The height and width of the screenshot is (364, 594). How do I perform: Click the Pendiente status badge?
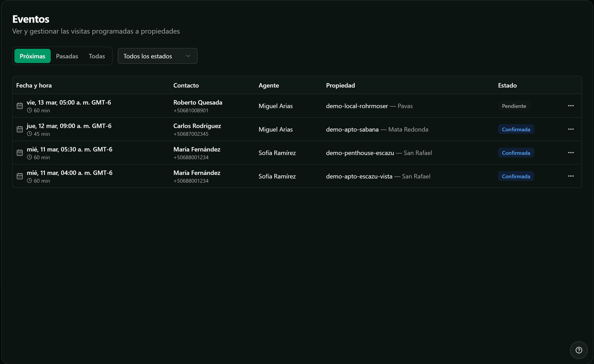coord(514,106)
